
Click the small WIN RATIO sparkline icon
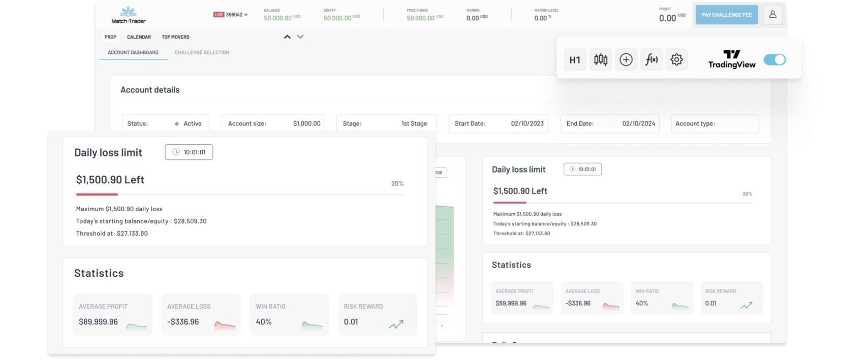pyautogui.click(x=680, y=306)
